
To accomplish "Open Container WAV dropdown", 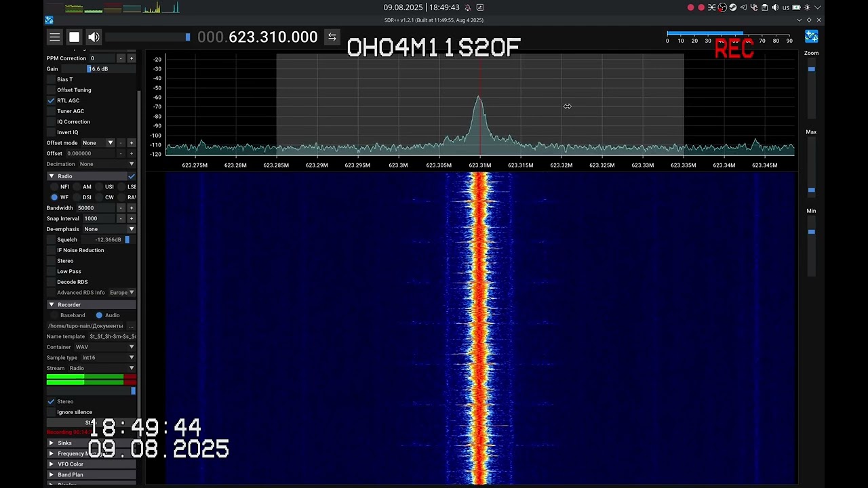I will click(104, 347).
